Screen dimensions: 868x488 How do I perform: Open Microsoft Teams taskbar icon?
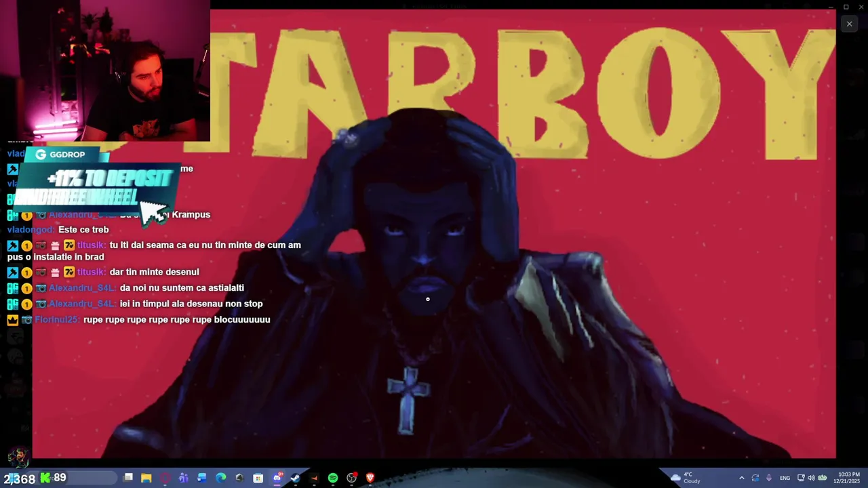(x=183, y=478)
